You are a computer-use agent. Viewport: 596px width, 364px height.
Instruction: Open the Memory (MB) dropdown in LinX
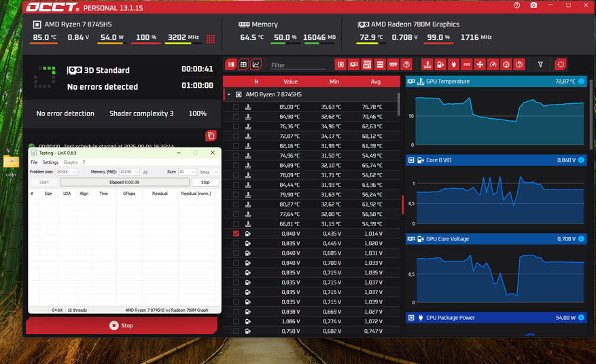coord(129,172)
